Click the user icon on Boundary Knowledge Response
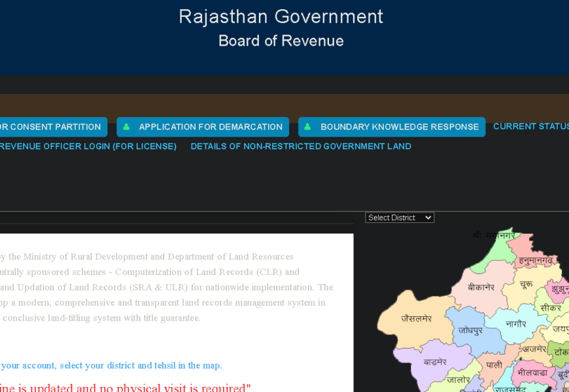Screen dimensions: 569x392 coord(308,127)
